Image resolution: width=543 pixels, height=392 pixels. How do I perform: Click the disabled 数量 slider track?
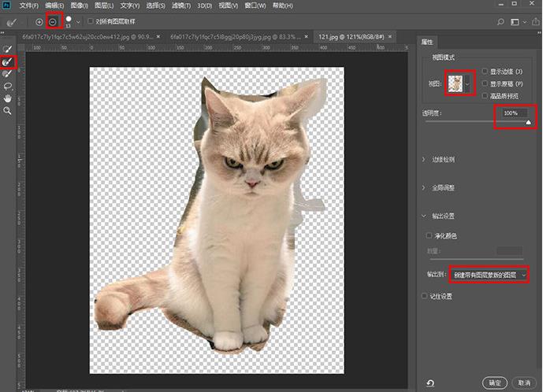477,259
